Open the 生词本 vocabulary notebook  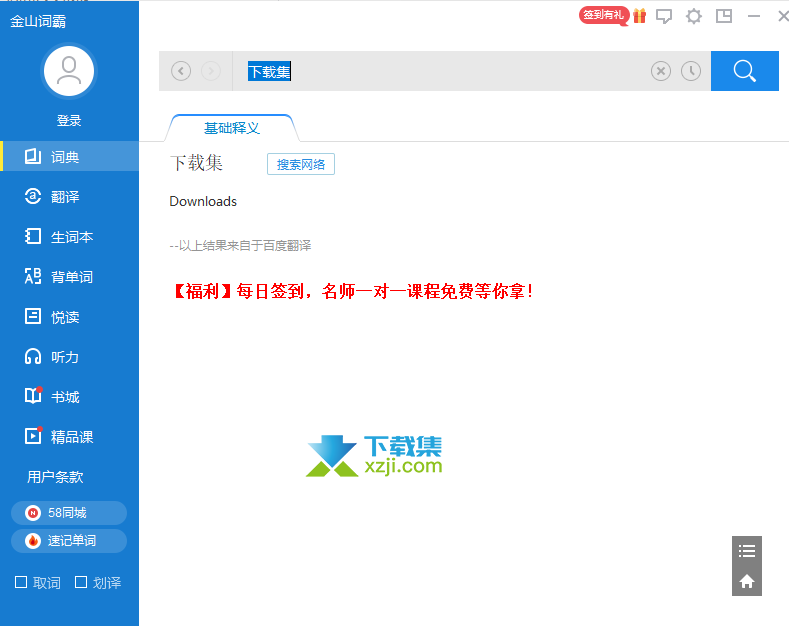[69, 237]
